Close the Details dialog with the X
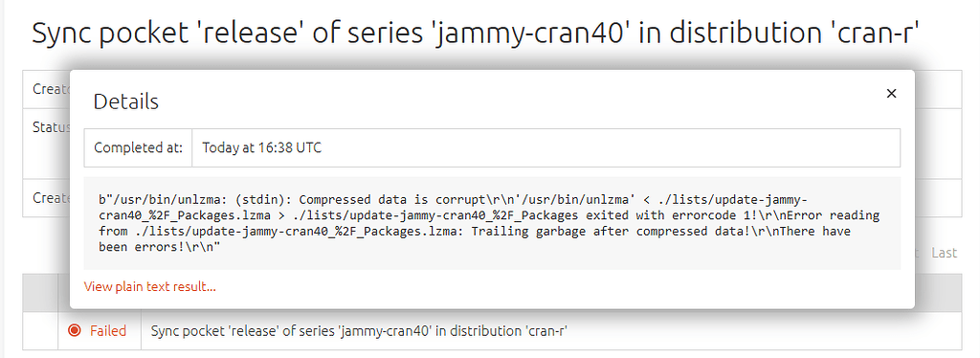The height and width of the screenshot is (358, 980). click(x=891, y=94)
